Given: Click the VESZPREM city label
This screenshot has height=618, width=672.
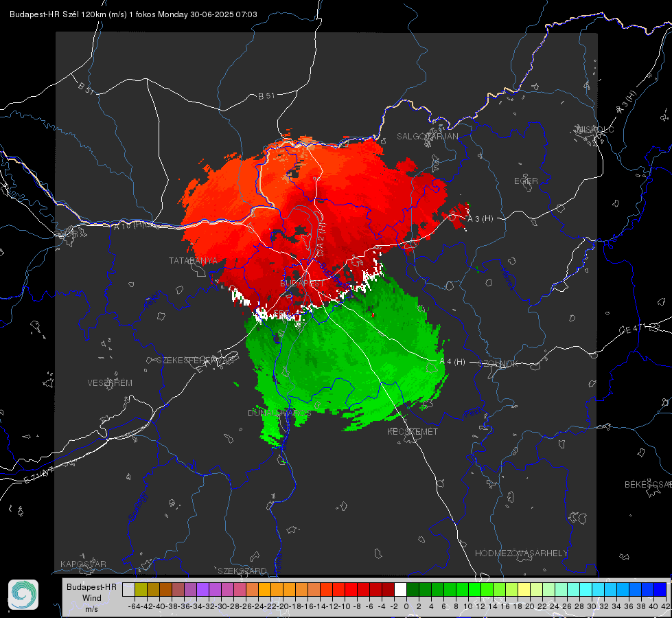Looking at the screenshot, I should point(110,383).
